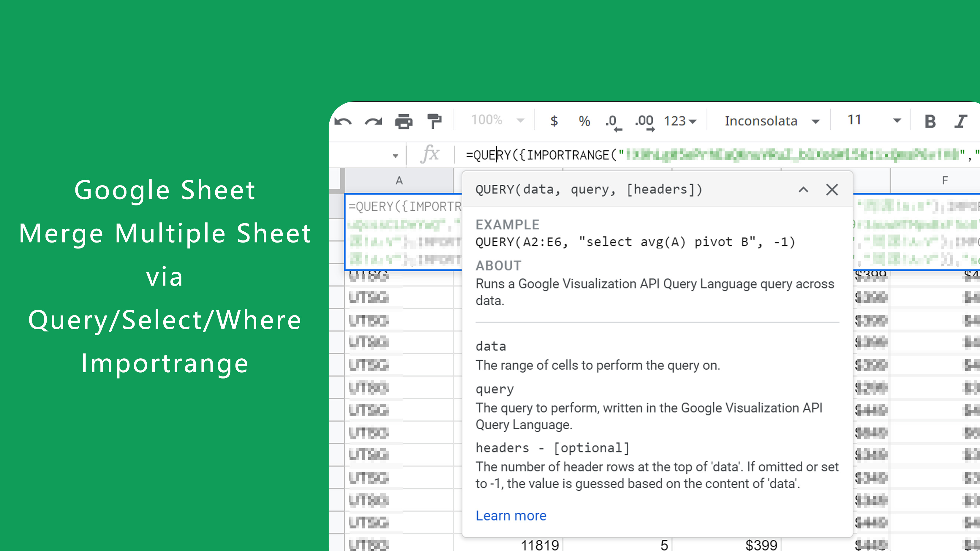This screenshot has height=551, width=980.
Task: Format selection as currency with dollar icon
Action: 554,121
